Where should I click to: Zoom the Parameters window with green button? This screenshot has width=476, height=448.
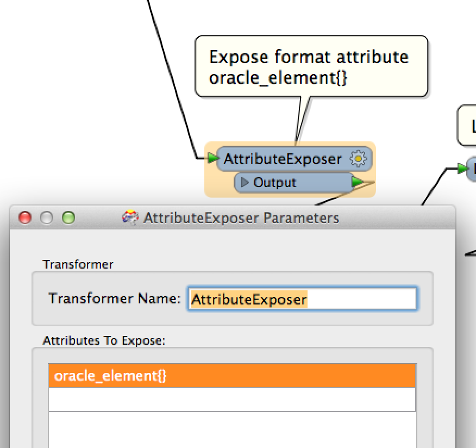(68, 217)
